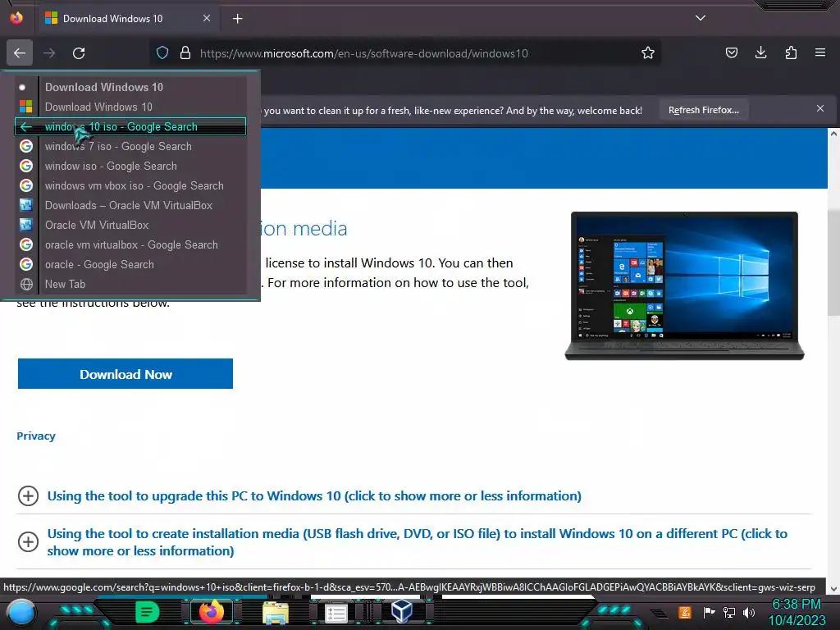Close the Download Windows 10 tab
The height and width of the screenshot is (630, 840).
[207, 18]
